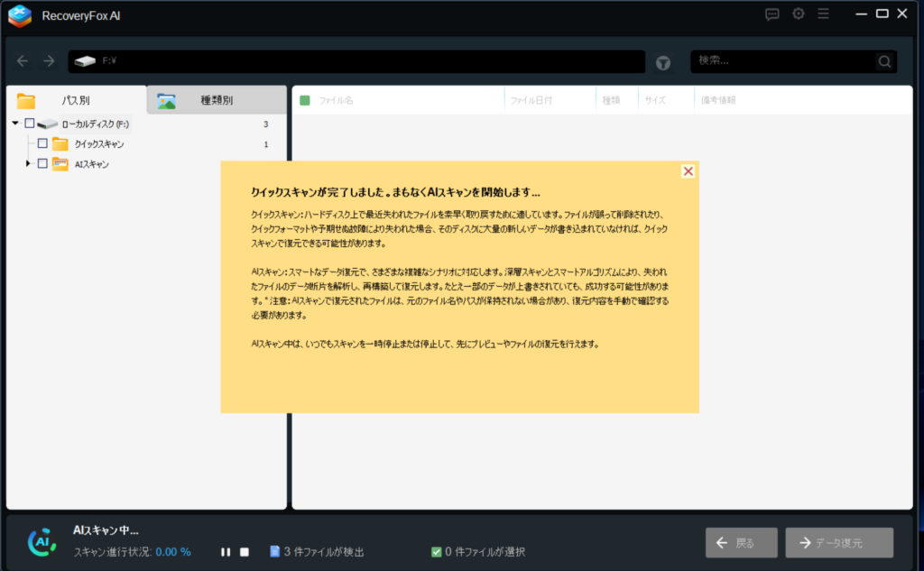Open the hamburger menu in title bar
This screenshot has width=924, height=571.
pyautogui.click(x=823, y=14)
